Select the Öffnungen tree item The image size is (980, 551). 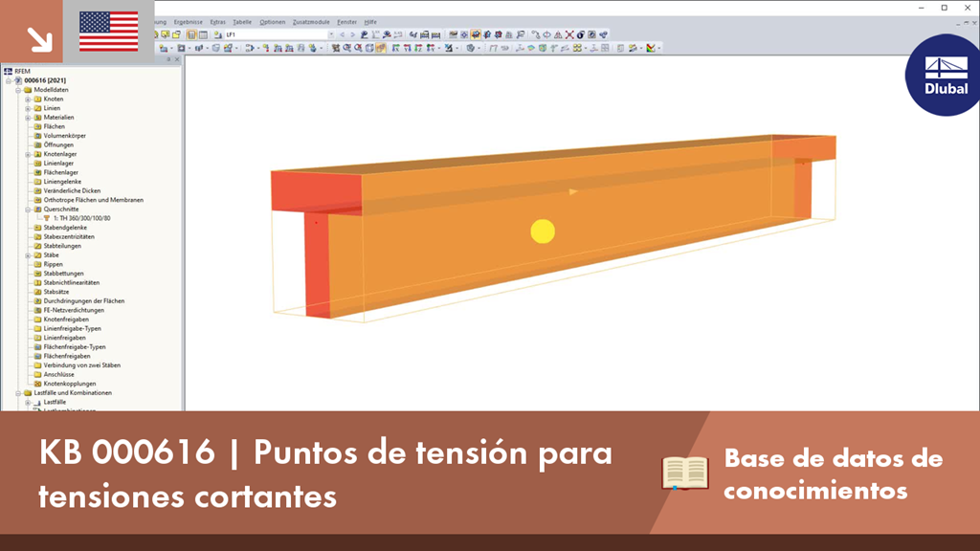[x=58, y=145]
